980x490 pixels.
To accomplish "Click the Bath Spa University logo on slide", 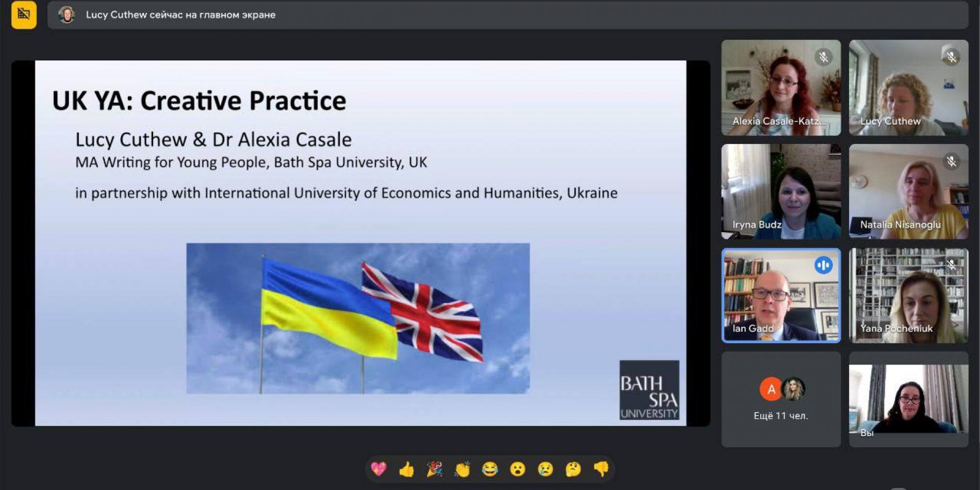I will click(x=649, y=390).
